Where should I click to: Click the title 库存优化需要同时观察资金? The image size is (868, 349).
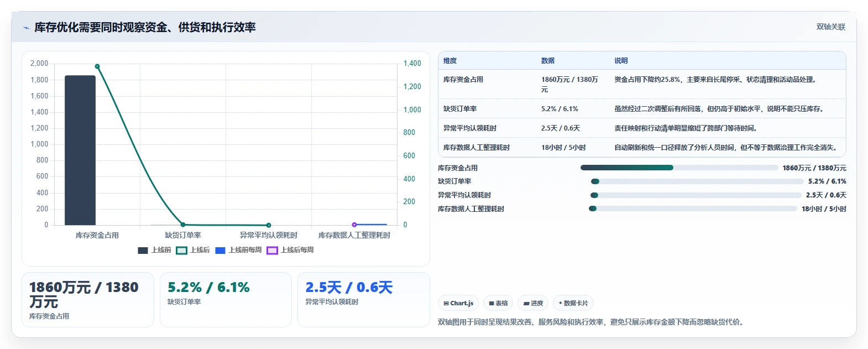145,28
